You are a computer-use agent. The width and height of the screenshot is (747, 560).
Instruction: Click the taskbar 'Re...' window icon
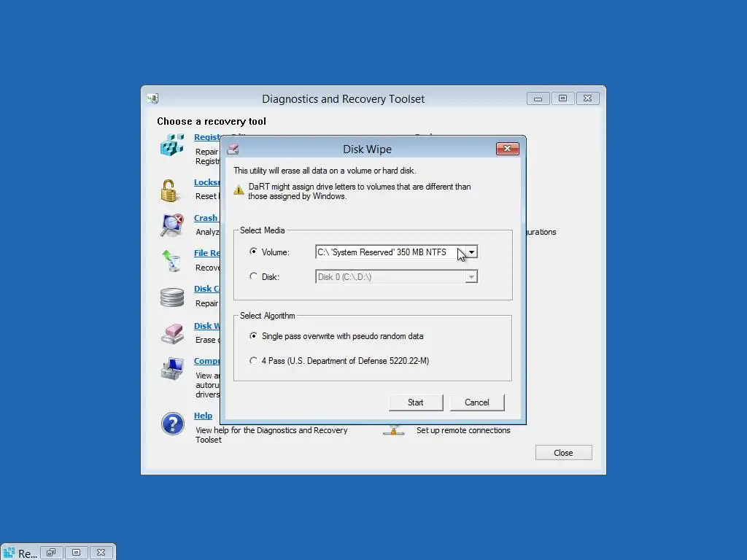[x=9, y=553]
